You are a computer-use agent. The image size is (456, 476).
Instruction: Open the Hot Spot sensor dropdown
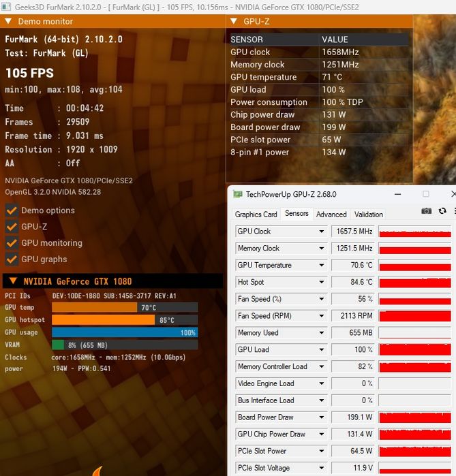point(322,283)
